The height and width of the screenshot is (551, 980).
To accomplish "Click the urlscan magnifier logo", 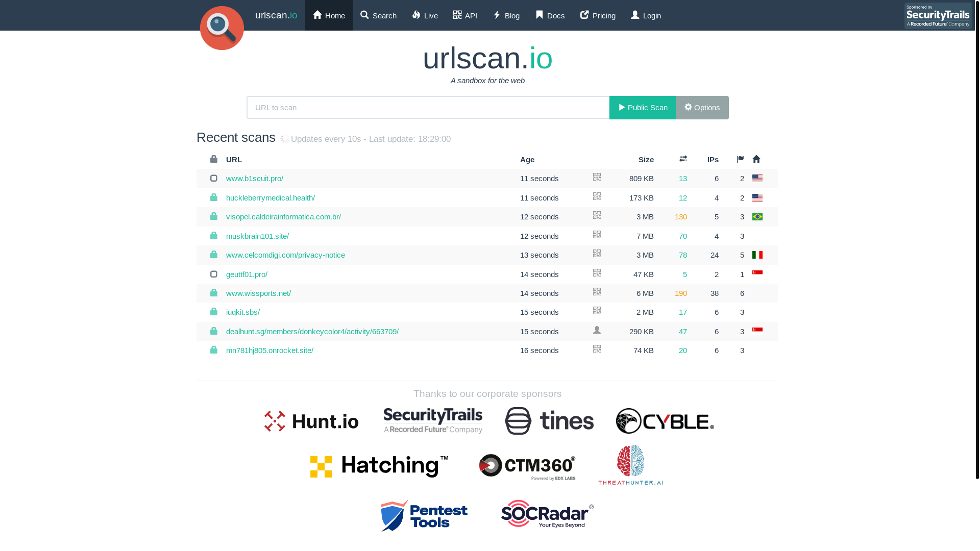I will pos(222,28).
